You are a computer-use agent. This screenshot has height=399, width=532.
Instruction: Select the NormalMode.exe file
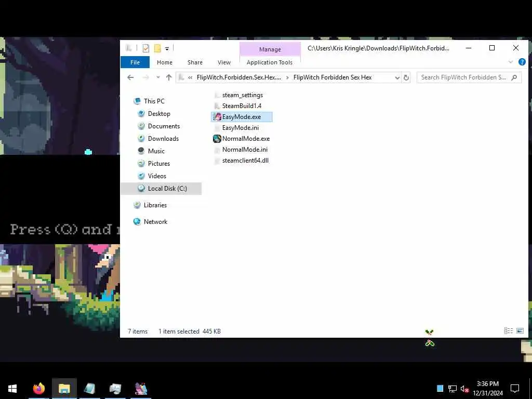click(246, 138)
